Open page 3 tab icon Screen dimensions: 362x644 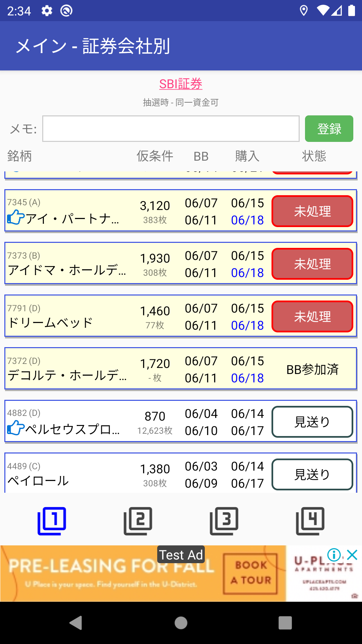(x=224, y=521)
